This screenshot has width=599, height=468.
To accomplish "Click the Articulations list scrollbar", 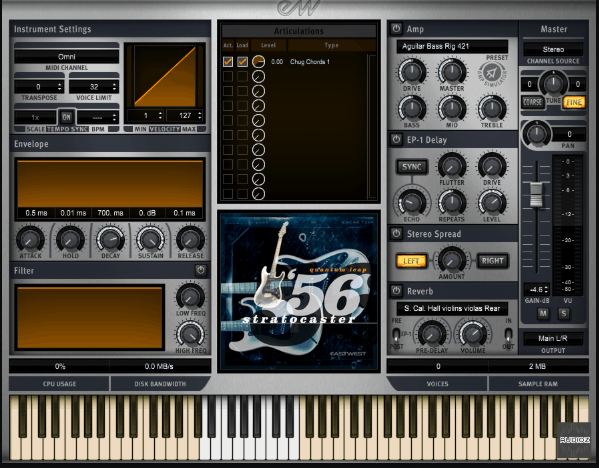I will 371,126.
